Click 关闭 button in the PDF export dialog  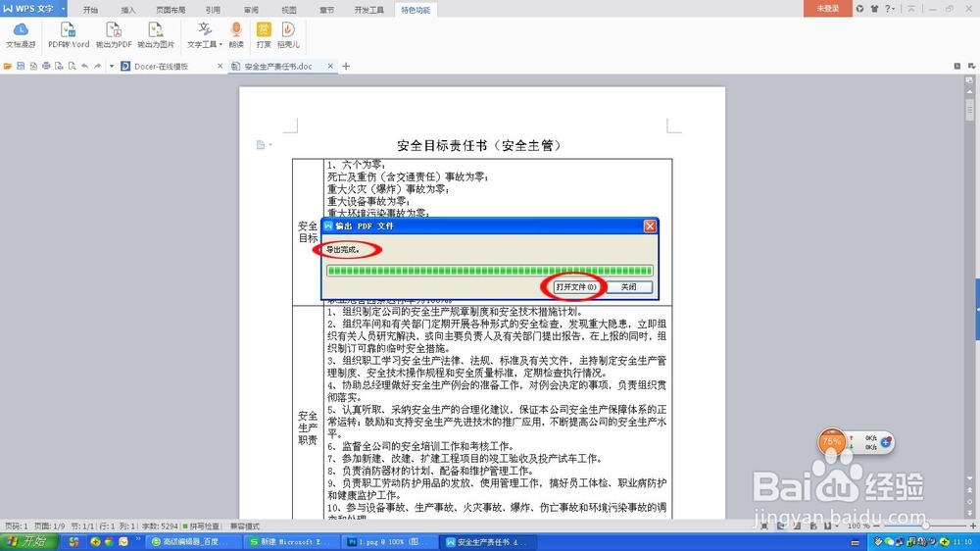point(629,287)
